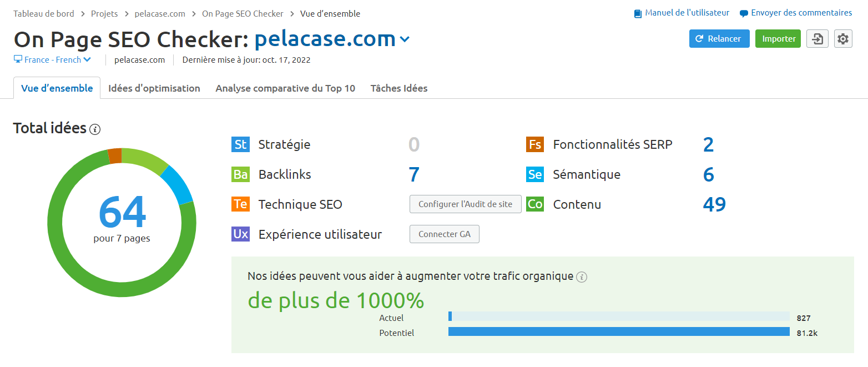Click the Contenu Co badge icon
Screen dimensions: 868x367
[x=534, y=204]
